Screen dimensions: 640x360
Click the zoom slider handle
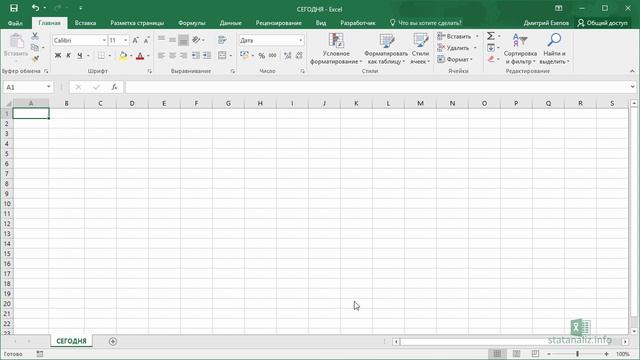(x=577, y=354)
